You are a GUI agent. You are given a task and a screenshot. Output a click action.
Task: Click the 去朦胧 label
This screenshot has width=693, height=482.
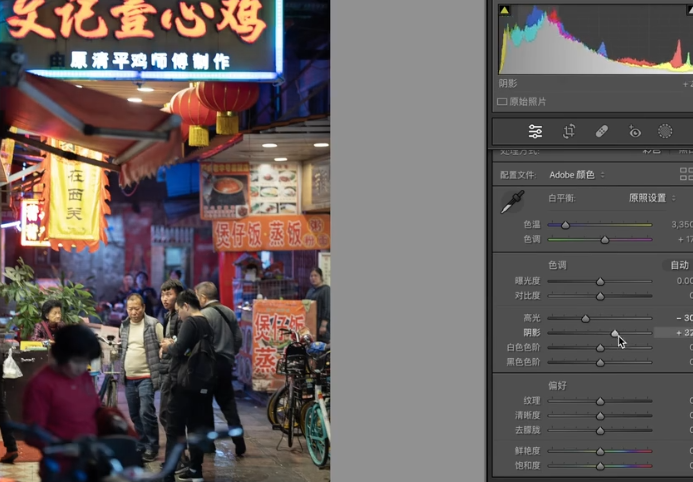tap(527, 430)
